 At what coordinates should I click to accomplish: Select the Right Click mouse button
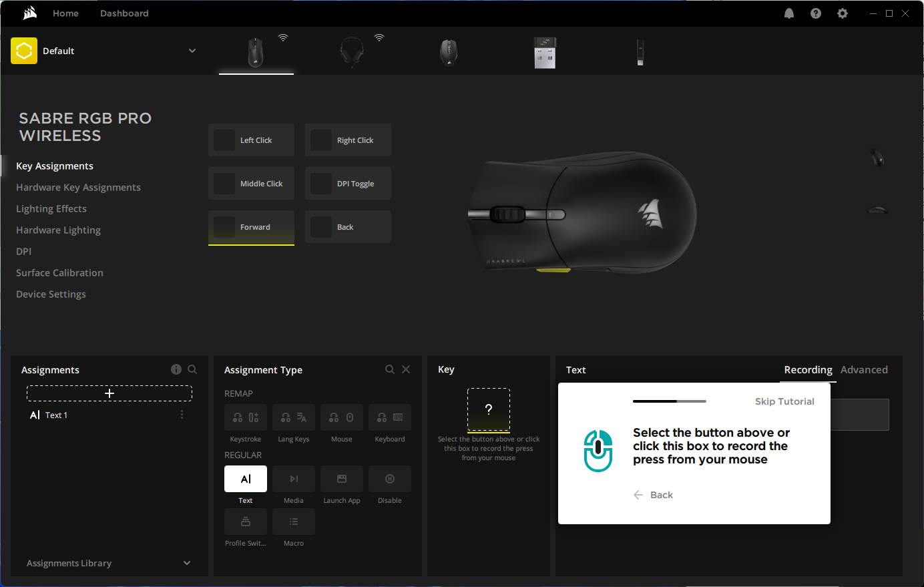[348, 140]
